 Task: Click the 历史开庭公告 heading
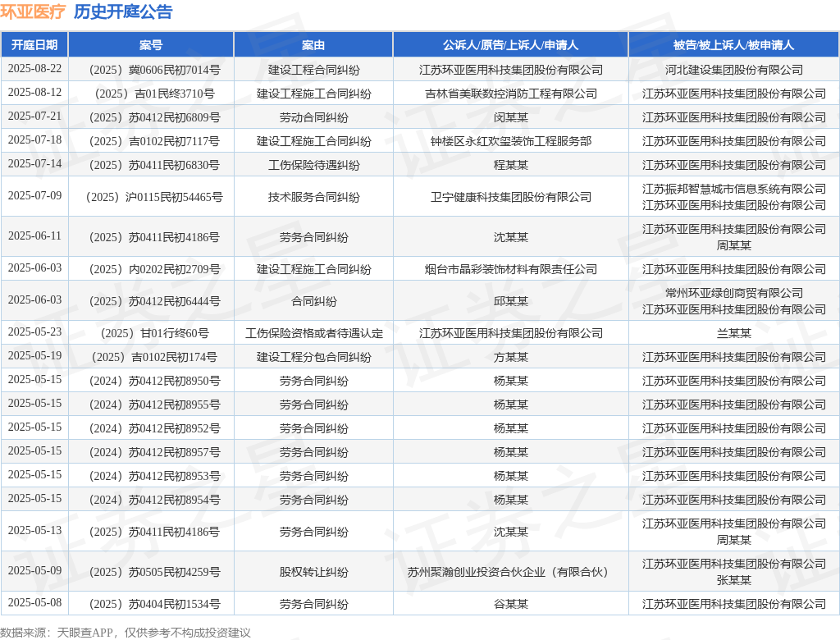[x=123, y=11]
